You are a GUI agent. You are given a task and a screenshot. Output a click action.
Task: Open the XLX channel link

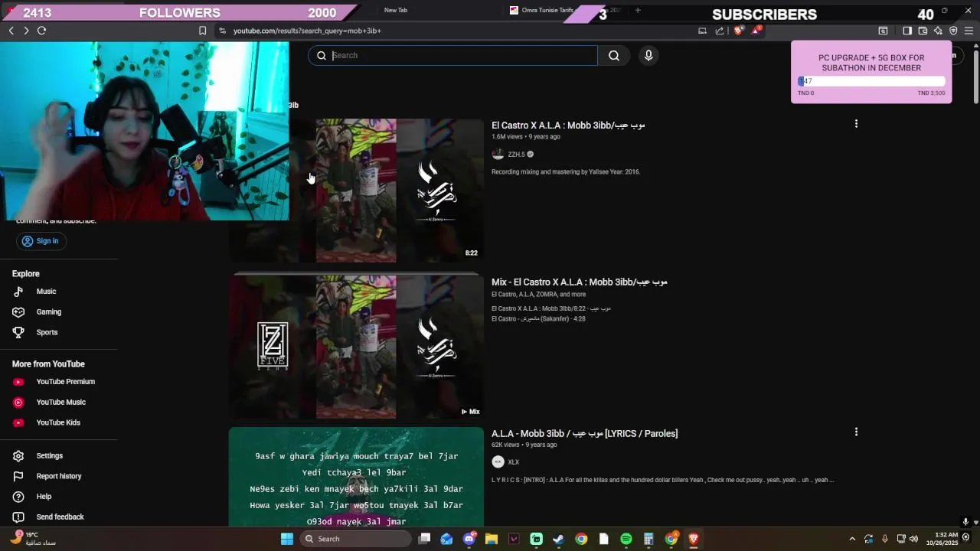pos(513,462)
